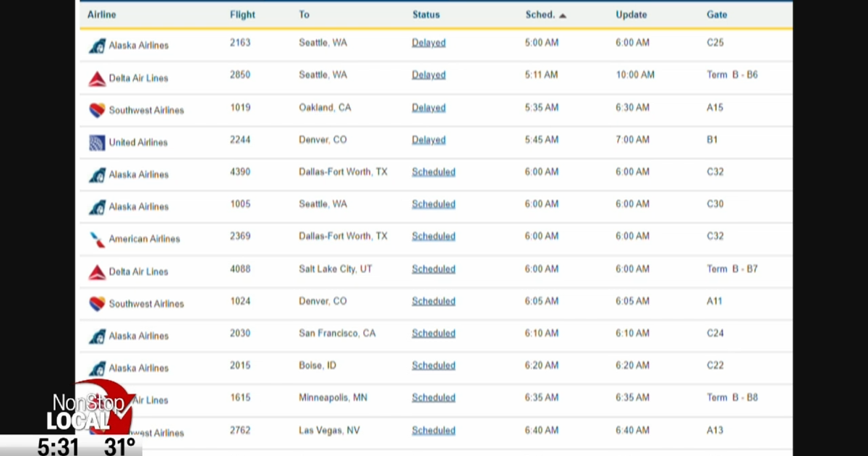Viewport: 868px width, 456px height.
Task: Click Delta logo for Salt Lake City flight
Action: (x=97, y=272)
